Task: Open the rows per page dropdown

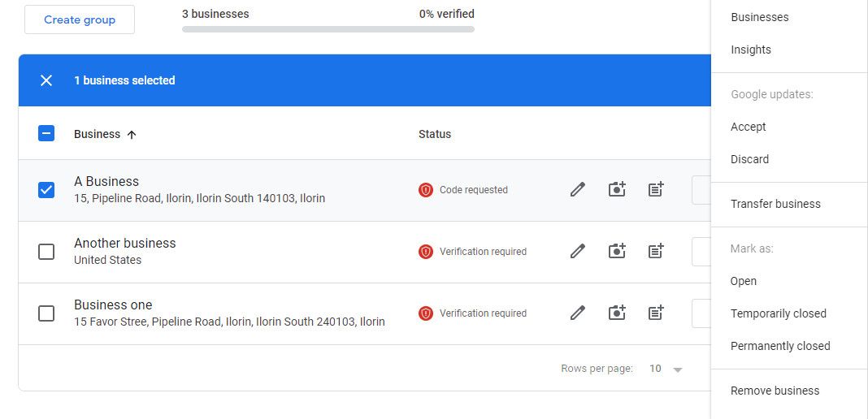Action: [x=666, y=369]
